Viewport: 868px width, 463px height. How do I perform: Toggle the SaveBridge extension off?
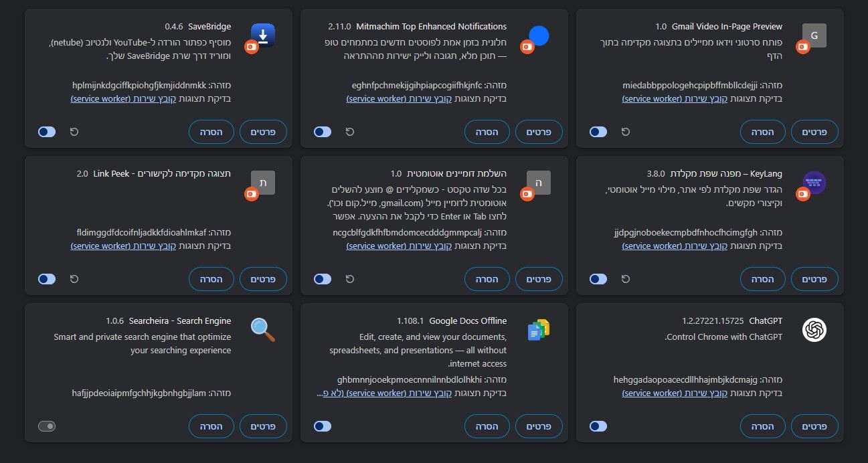47,132
